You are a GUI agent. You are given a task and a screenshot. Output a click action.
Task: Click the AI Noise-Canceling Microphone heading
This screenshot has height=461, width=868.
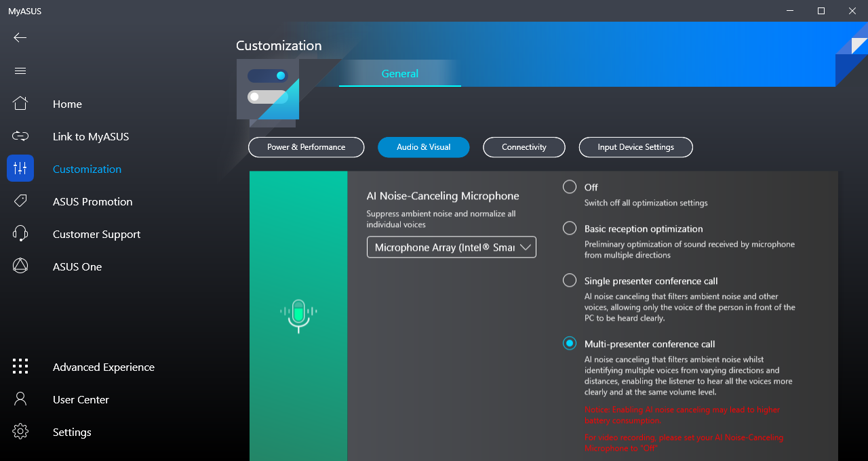(x=443, y=196)
